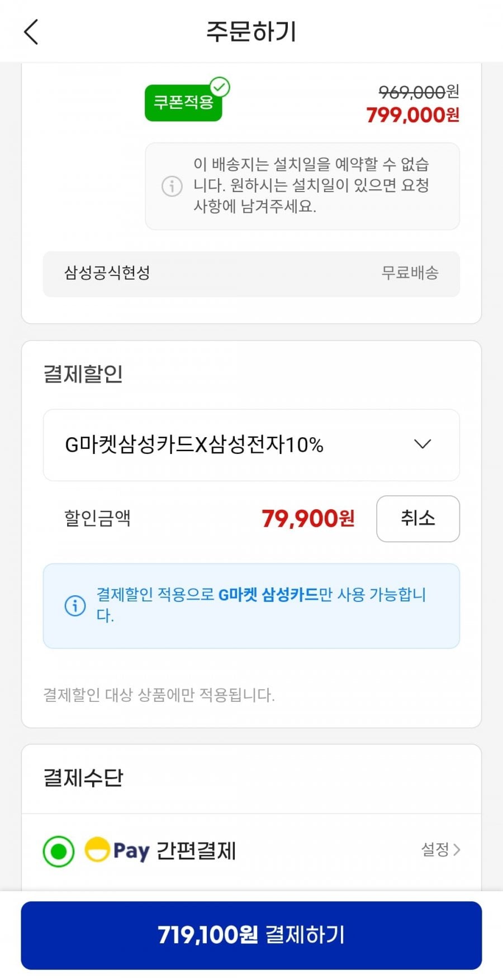
Task: Click the 쿠폰적용 coupon button
Action: pyautogui.click(x=183, y=103)
